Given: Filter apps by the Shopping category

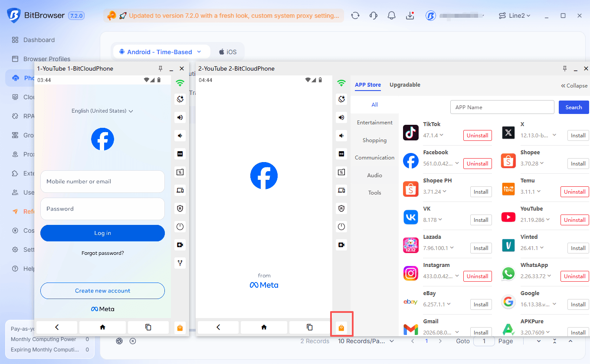Looking at the screenshot, I should click(x=374, y=140).
